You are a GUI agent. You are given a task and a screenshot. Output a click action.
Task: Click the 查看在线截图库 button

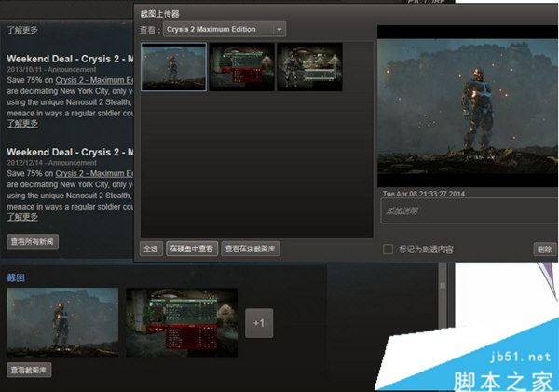(251, 249)
